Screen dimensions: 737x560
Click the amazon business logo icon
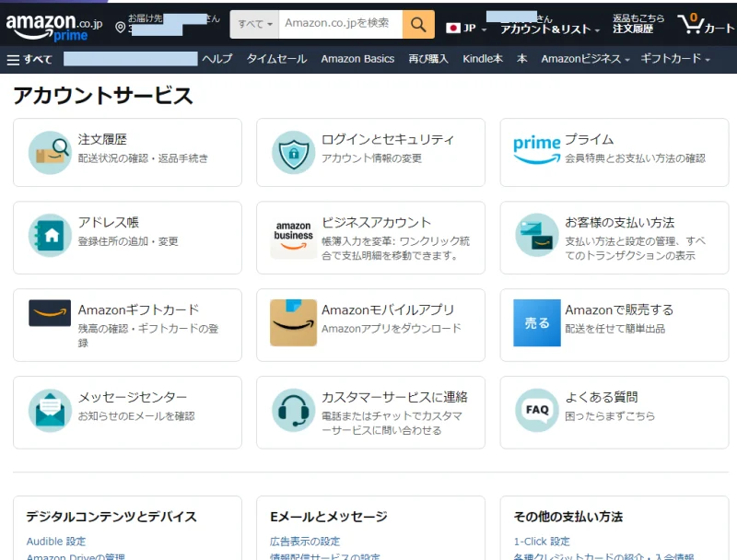pos(293,236)
